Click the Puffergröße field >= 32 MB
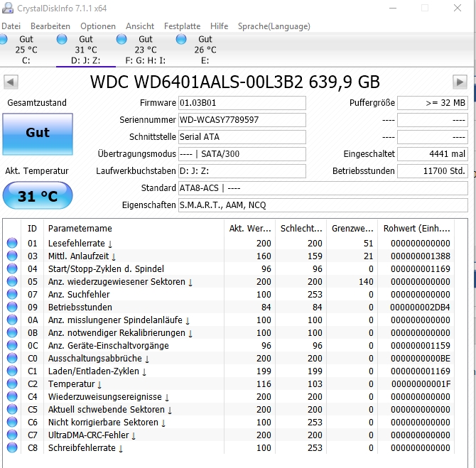476x468 pixels. click(x=433, y=103)
